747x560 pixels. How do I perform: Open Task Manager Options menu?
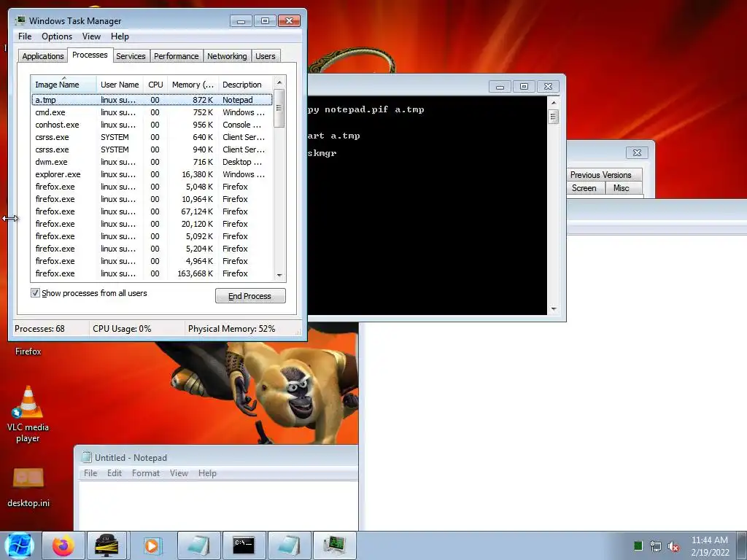(57, 36)
